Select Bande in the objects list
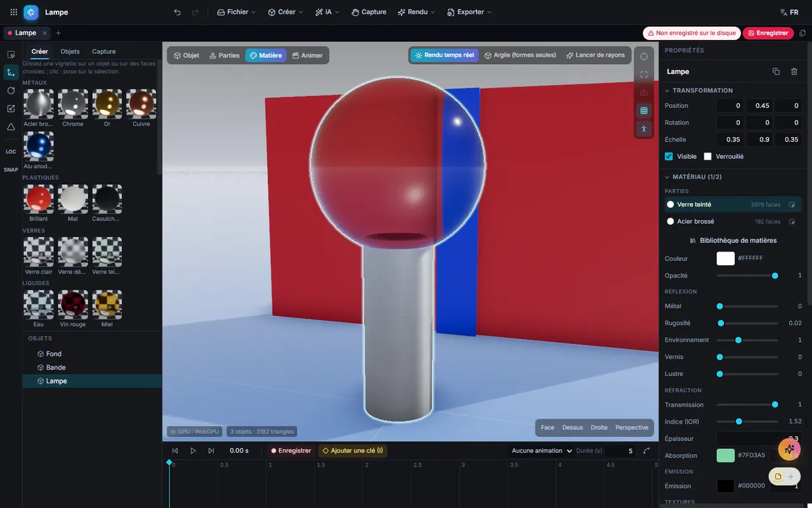The image size is (812, 508). [92, 368]
